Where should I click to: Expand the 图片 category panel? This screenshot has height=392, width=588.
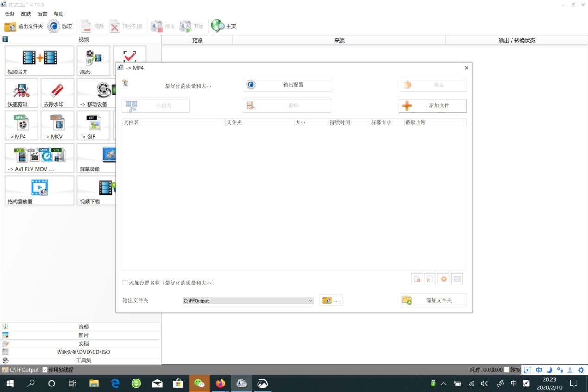coord(83,335)
